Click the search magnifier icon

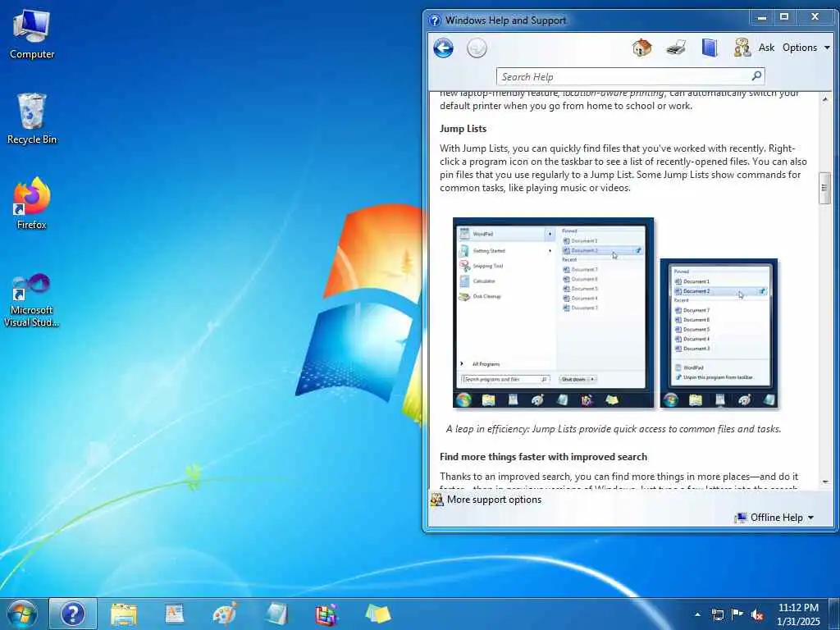pos(756,76)
